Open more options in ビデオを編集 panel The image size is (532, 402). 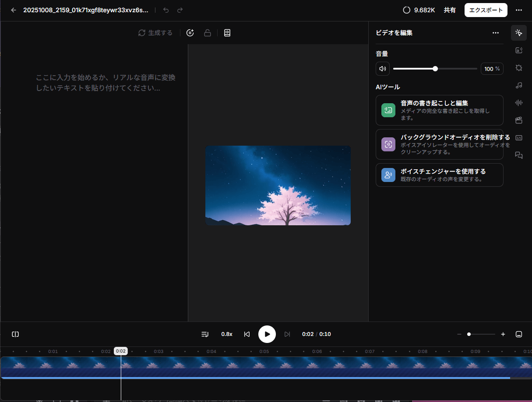pos(496,33)
